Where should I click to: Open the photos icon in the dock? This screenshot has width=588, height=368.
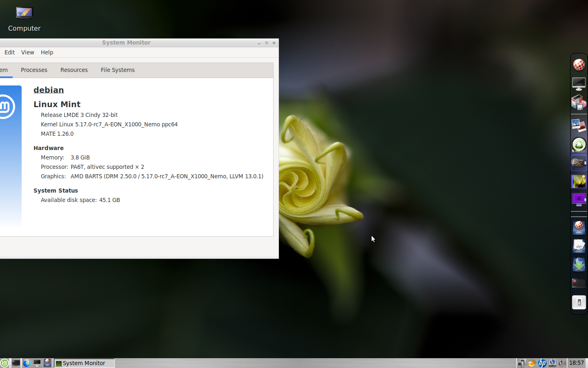[x=579, y=126]
